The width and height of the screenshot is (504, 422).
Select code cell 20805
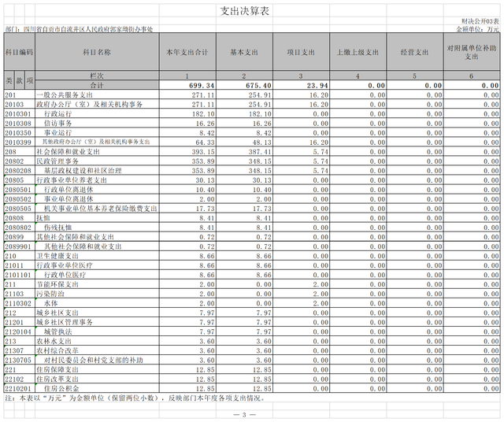[19, 180]
